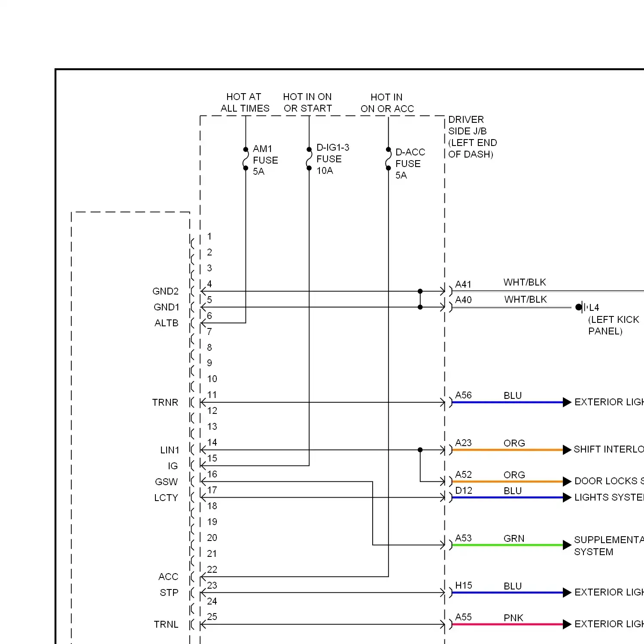Click the '(LEFT KICK PANEL)' text

point(614,325)
